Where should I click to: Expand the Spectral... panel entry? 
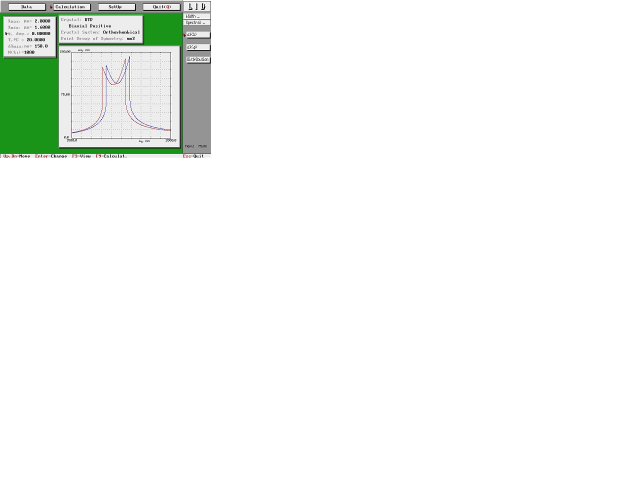coord(195,22)
